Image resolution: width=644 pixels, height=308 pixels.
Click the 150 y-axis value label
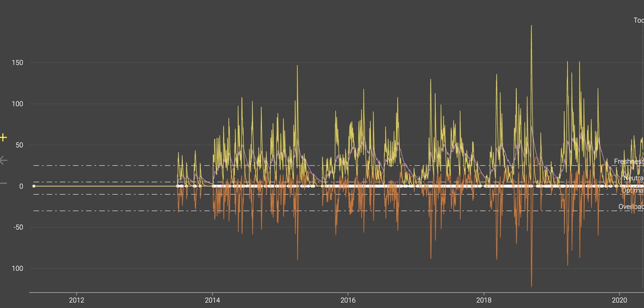tap(17, 63)
